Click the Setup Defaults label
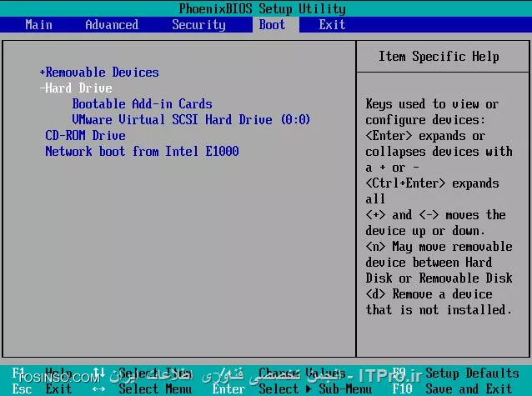The image size is (532, 396). coord(472,373)
